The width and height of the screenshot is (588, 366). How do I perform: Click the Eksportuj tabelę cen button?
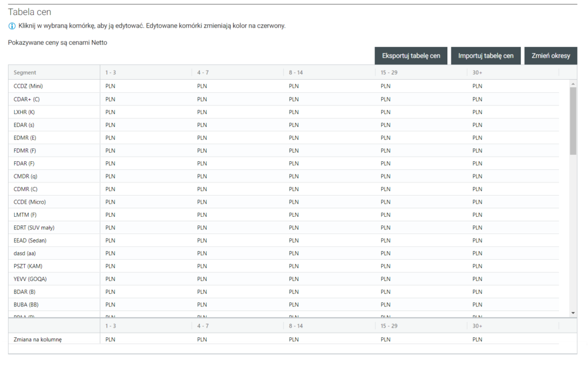click(x=411, y=56)
